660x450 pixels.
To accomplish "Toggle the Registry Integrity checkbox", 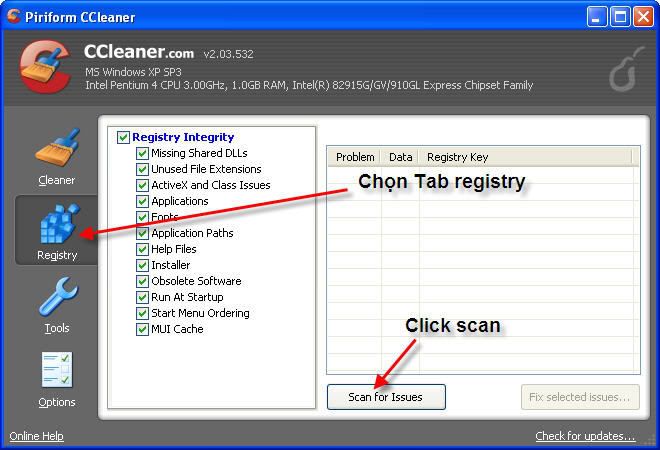I will pyautogui.click(x=123, y=137).
